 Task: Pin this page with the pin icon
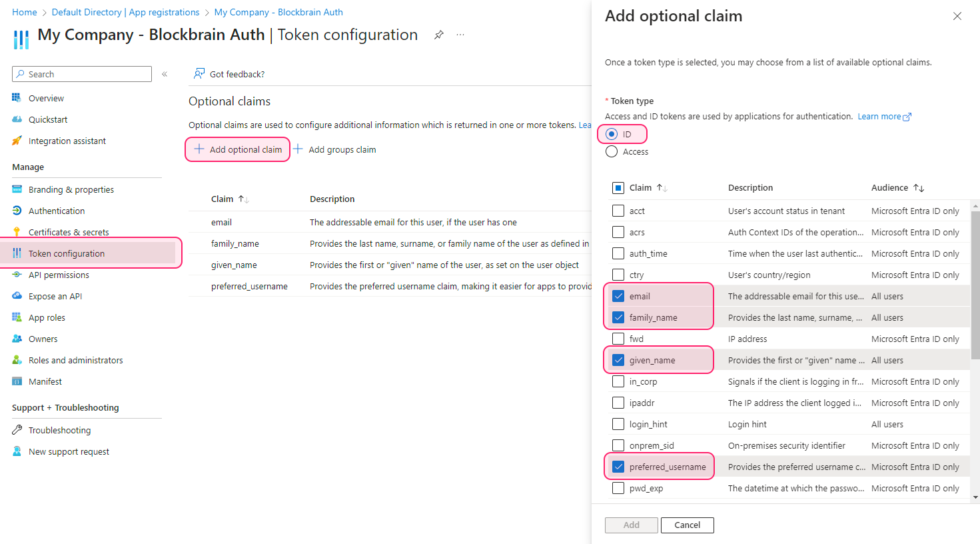tap(438, 35)
